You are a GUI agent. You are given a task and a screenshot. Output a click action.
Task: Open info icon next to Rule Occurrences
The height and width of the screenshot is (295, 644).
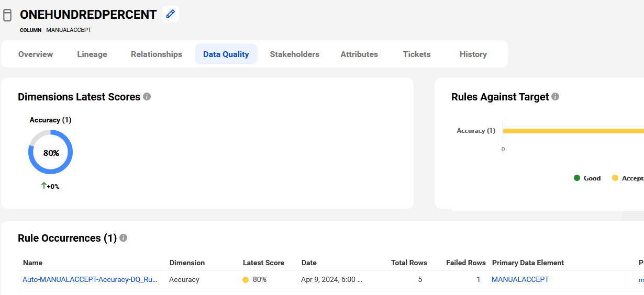pos(124,238)
